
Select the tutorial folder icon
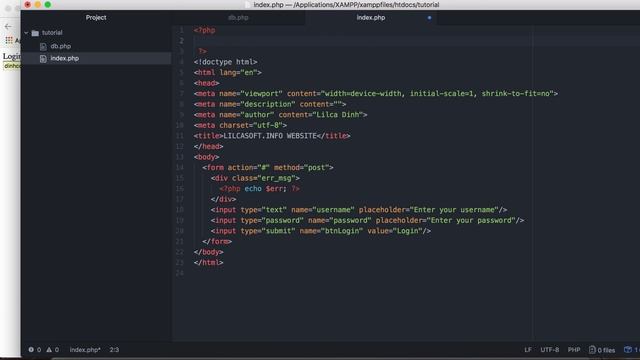36,33
